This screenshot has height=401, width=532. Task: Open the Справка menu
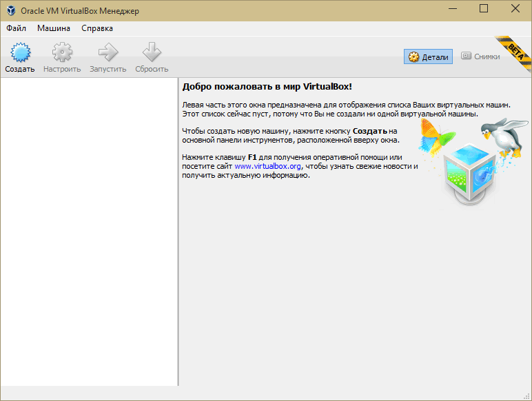coord(97,28)
